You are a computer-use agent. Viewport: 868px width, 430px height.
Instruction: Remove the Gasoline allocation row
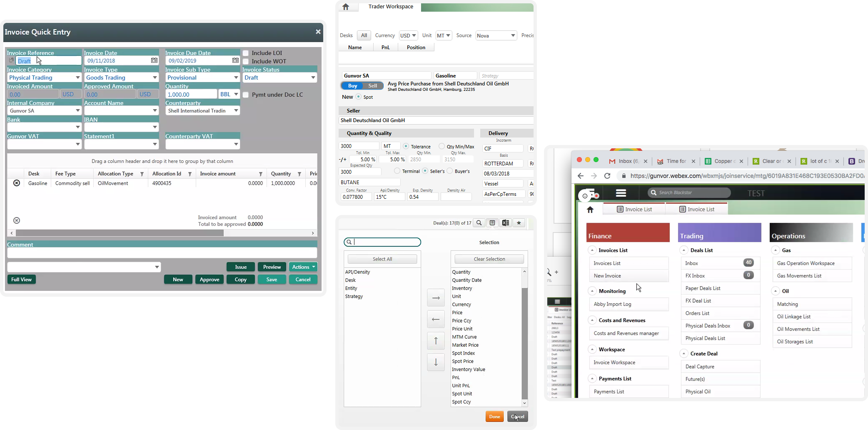tap(17, 183)
